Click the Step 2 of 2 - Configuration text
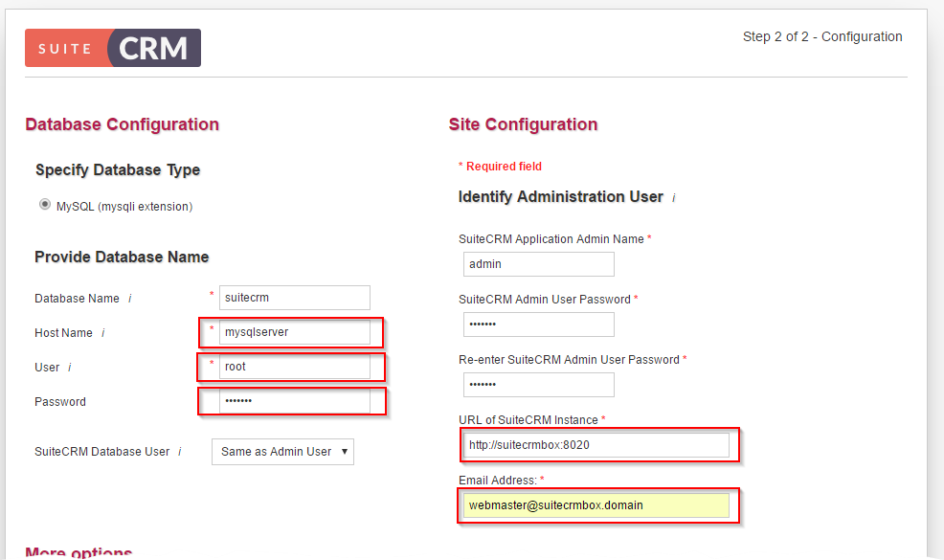The width and height of the screenshot is (944, 560). pos(822,36)
